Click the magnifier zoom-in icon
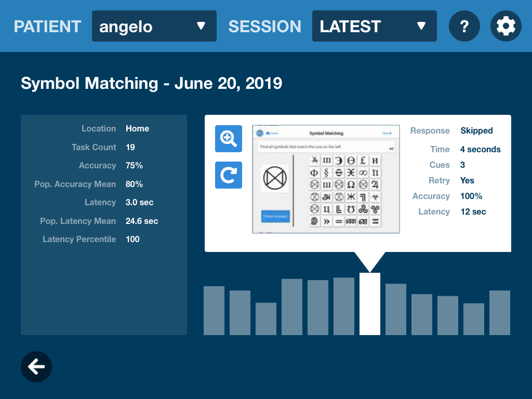Screen dimensions: 532x399 pyautogui.click(x=229, y=139)
